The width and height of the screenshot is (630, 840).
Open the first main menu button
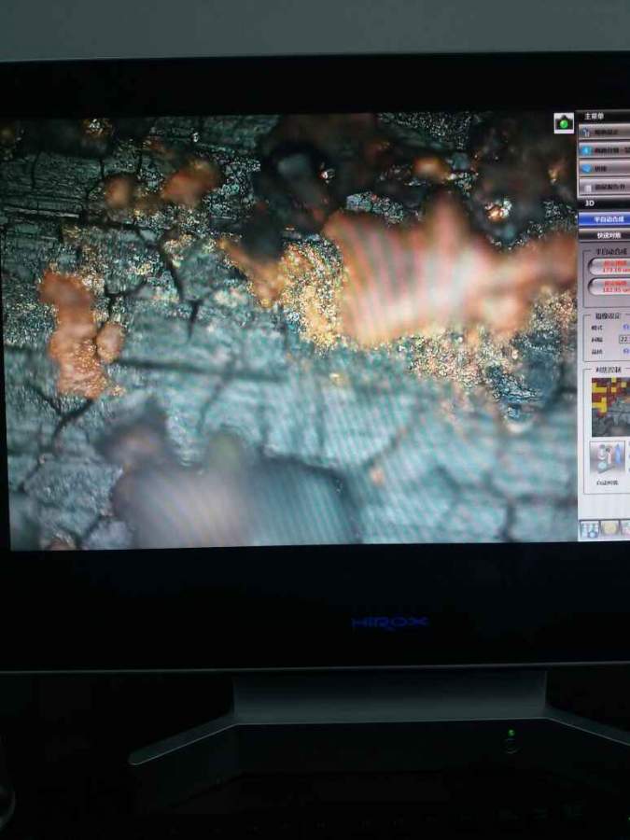point(606,133)
